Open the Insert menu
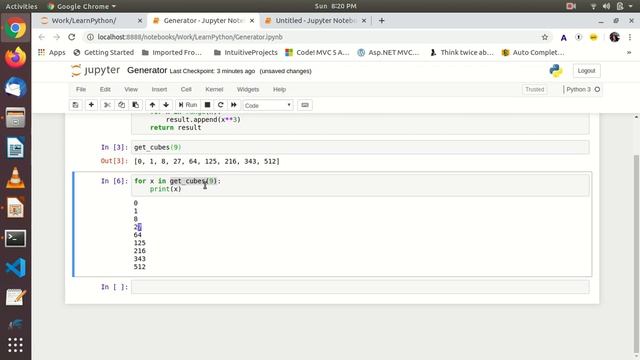Viewport: 640px width, 360px height. pos(159,89)
